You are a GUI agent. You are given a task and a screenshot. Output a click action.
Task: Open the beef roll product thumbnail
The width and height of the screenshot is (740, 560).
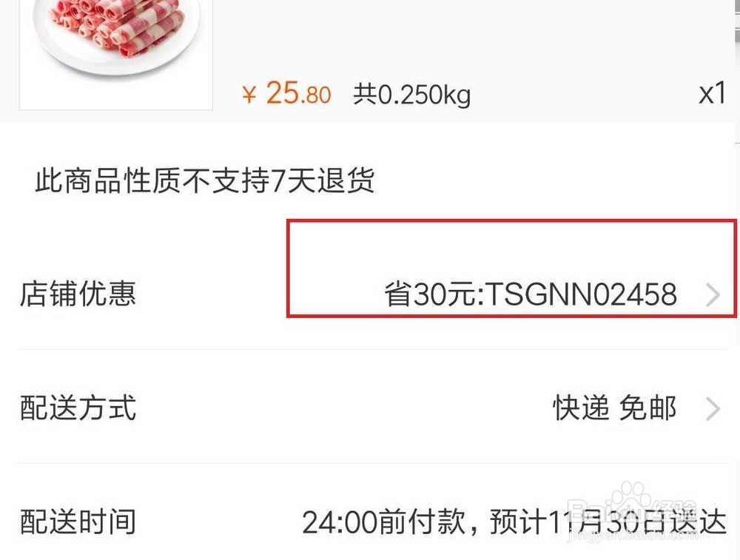pos(115,55)
